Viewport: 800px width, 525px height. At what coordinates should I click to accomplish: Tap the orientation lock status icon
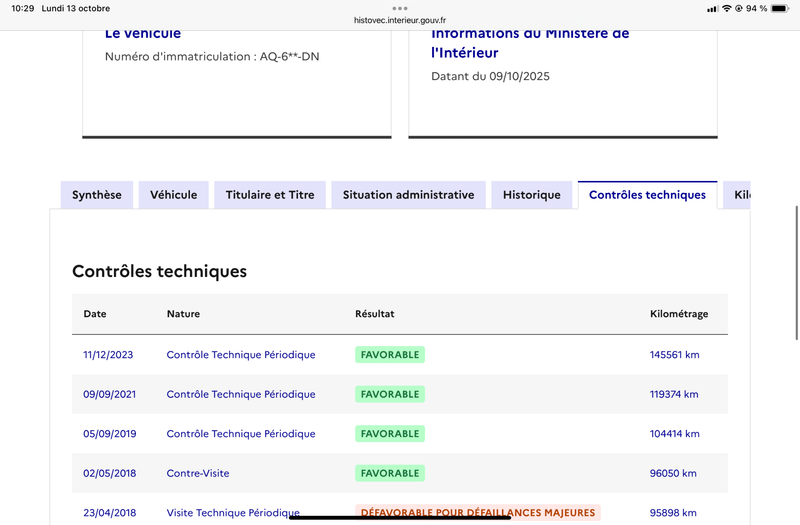pyautogui.click(x=739, y=8)
